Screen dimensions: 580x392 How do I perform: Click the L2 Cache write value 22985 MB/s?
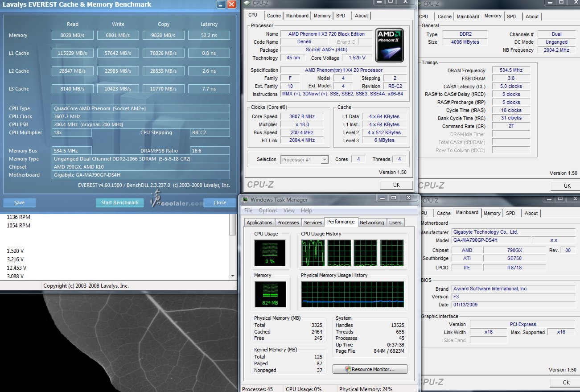[x=118, y=71]
